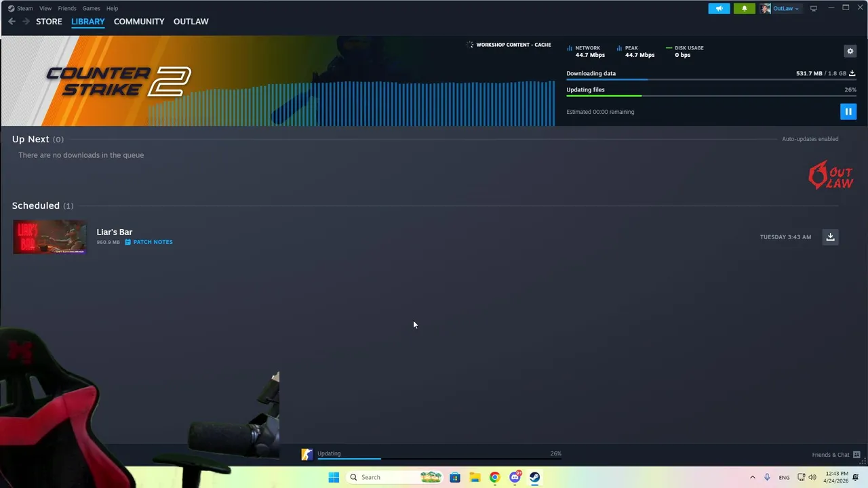Viewport: 868px width, 488px height.
Task: Click the bottom Updating status bar
Action: click(x=439, y=454)
